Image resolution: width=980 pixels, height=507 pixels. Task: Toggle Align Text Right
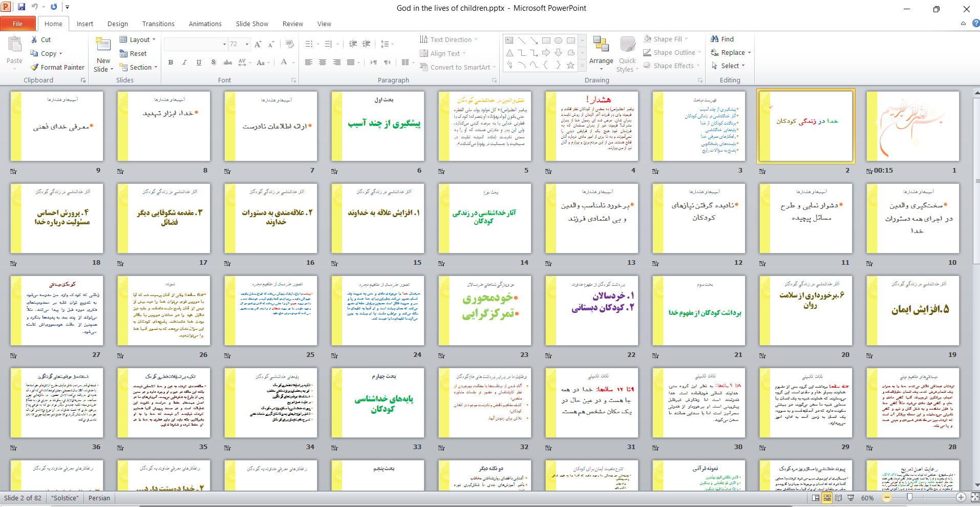[x=336, y=62]
